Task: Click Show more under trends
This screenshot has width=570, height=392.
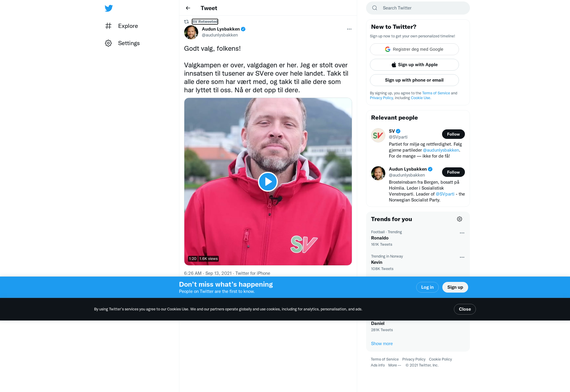Action: tap(382, 344)
